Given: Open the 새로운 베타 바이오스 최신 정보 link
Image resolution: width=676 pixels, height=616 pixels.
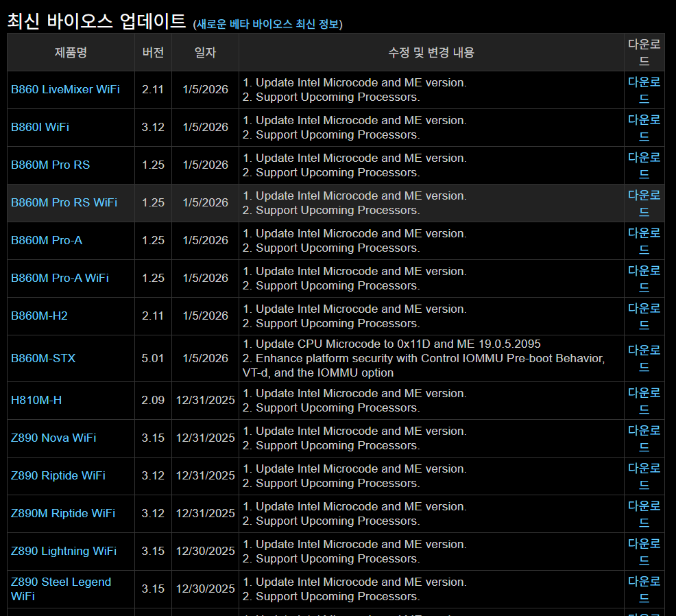Looking at the screenshot, I should click(267, 24).
